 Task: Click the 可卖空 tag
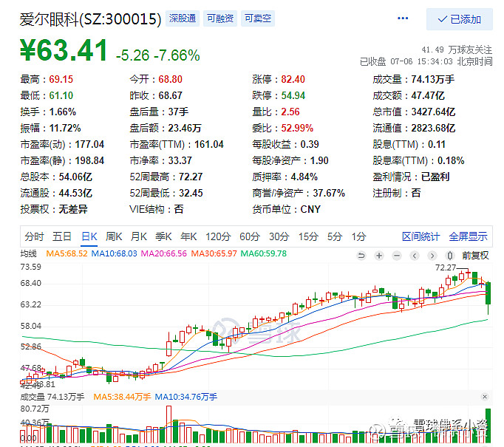click(258, 18)
